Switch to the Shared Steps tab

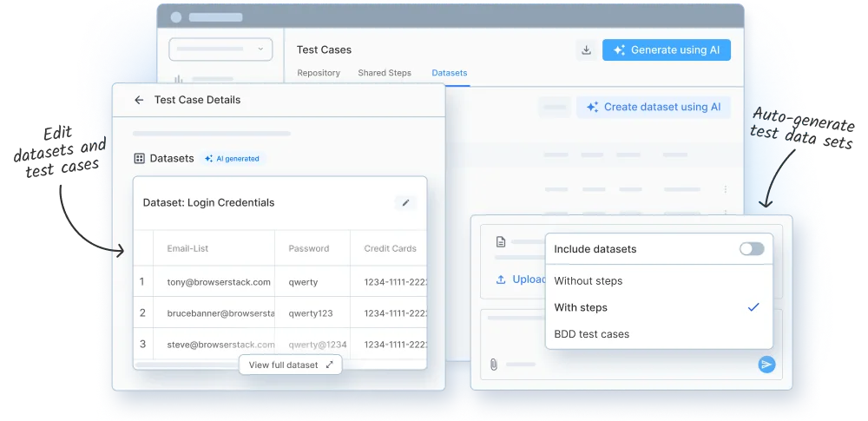point(385,73)
